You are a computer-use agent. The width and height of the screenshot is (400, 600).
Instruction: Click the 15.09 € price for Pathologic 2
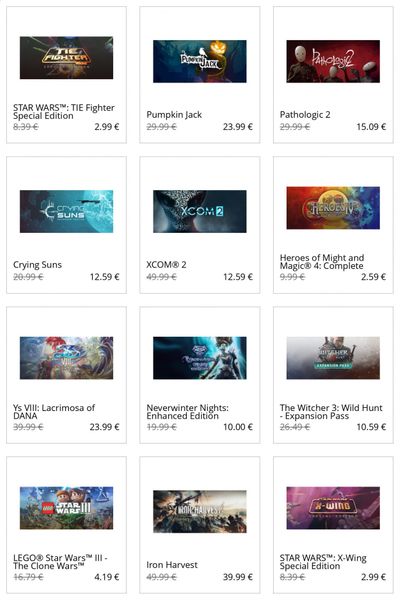371,127
